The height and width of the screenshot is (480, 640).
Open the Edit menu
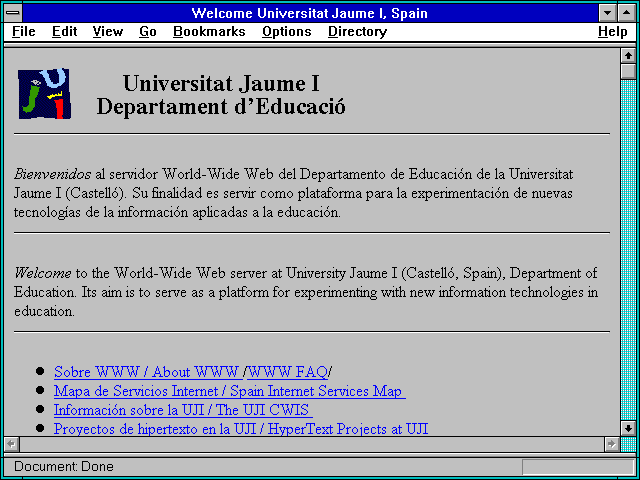click(64, 32)
